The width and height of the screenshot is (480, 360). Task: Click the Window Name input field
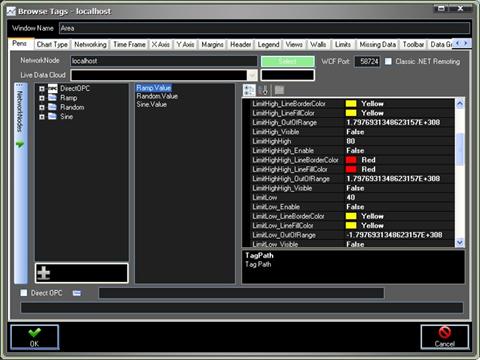click(x=265, y=28)
